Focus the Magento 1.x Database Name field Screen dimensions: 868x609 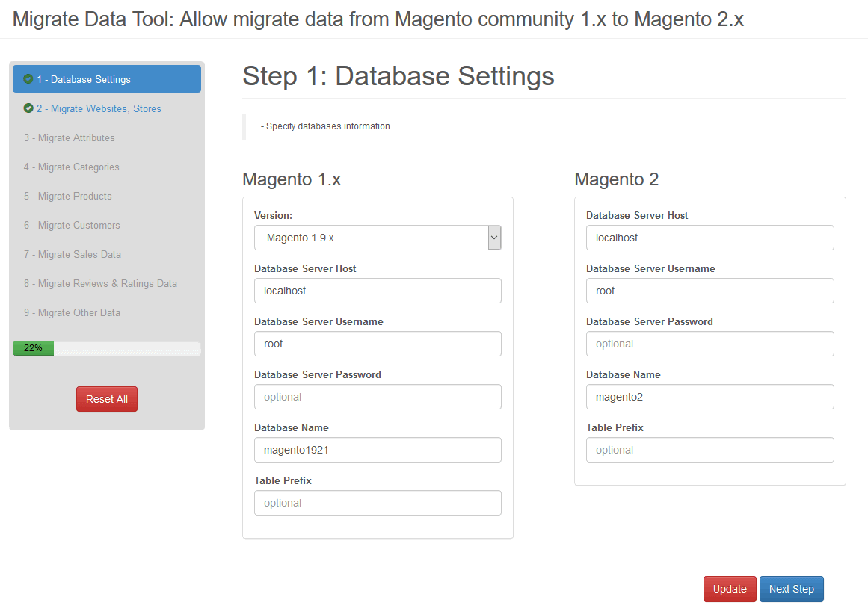pos(378,450)
